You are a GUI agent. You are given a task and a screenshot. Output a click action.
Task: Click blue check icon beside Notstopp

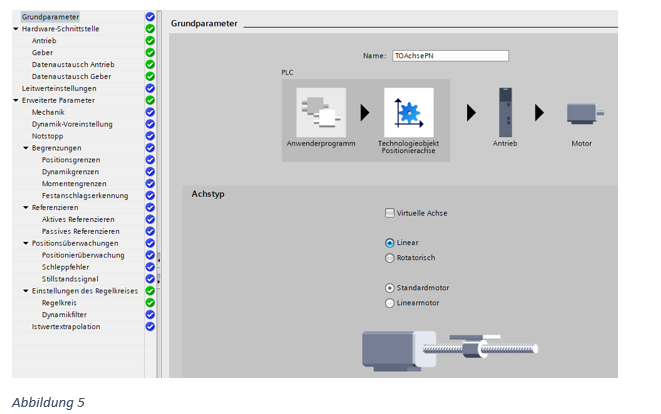(150, 136)
